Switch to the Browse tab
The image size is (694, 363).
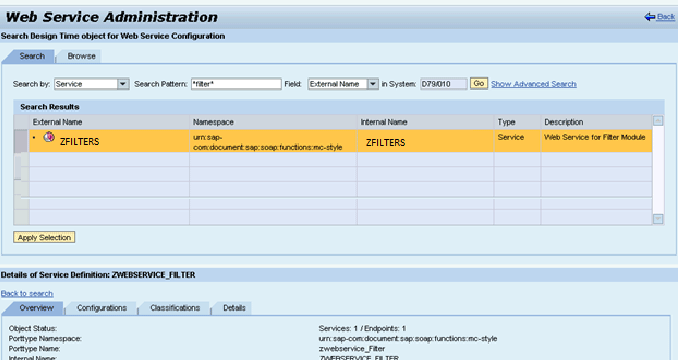(81, 56)
